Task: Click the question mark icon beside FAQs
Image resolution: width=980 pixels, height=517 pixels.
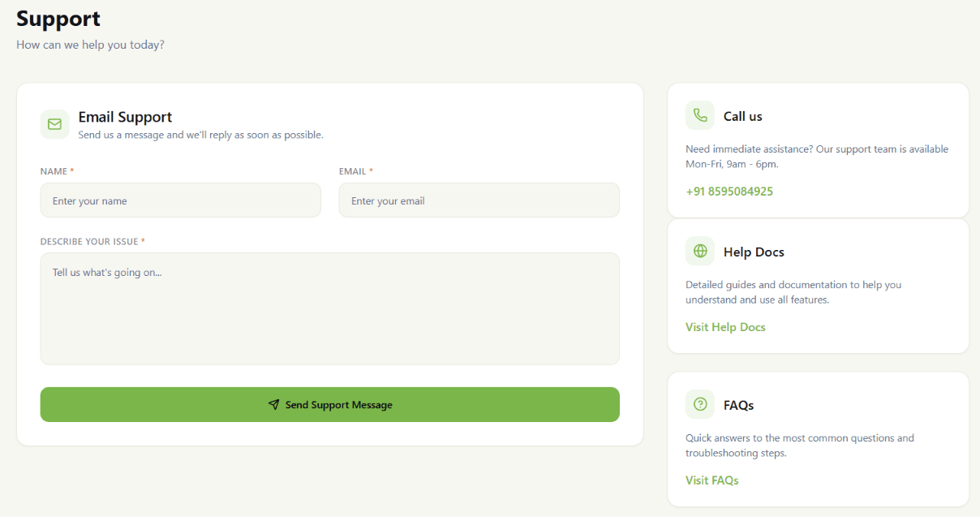Action: [x=700, y=404]
